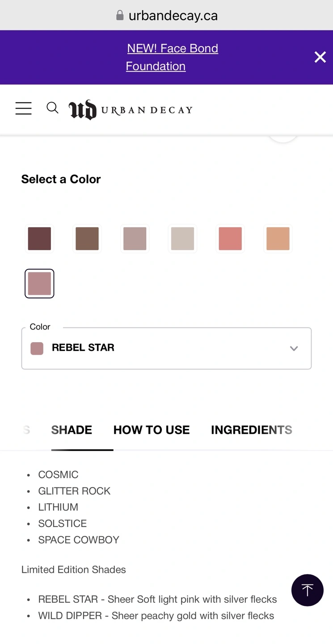The image size is (333, 644).
Task: Dismiss the purple promo banner
Action: pos(320,57)
